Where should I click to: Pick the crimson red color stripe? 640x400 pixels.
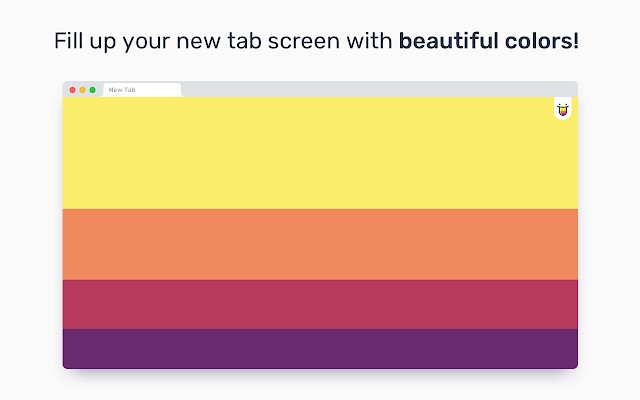tap(320, 304)
